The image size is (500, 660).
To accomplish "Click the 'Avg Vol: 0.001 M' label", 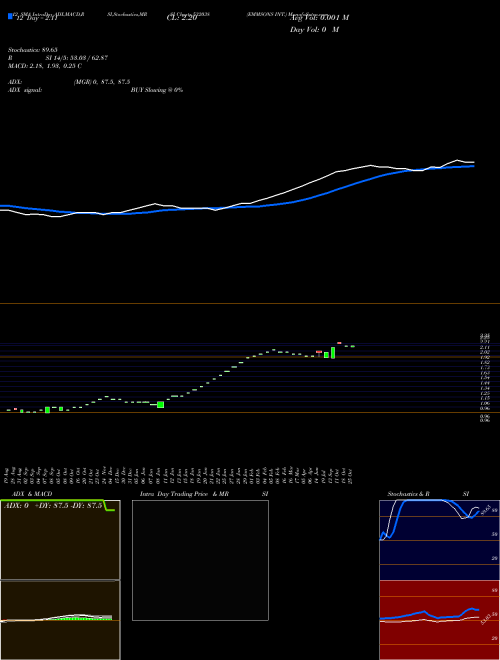I will (319, 18).
